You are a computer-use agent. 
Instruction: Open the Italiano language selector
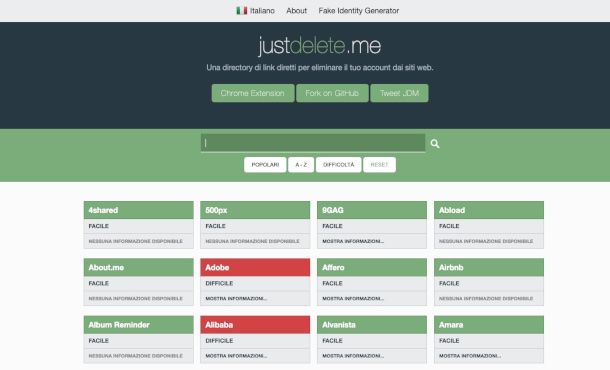point(256,11)
